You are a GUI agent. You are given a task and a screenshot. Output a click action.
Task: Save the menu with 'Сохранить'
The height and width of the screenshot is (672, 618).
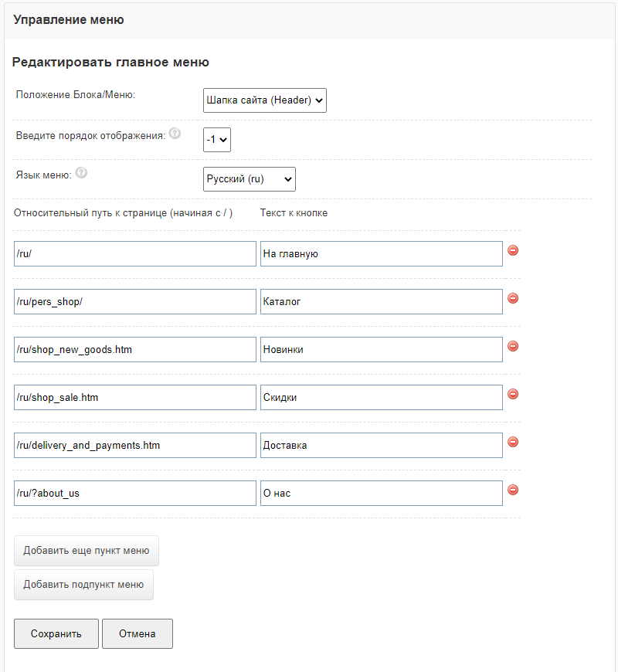[x=56, y=633]
